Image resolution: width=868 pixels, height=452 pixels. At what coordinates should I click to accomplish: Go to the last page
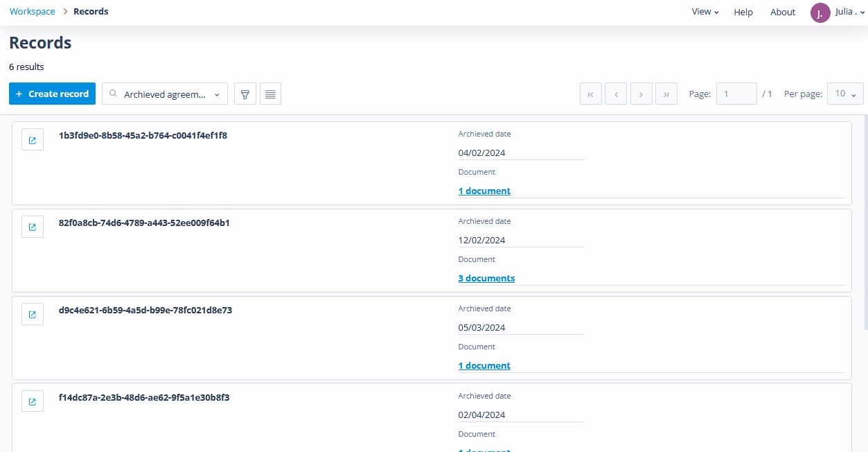tap(666, 94)
